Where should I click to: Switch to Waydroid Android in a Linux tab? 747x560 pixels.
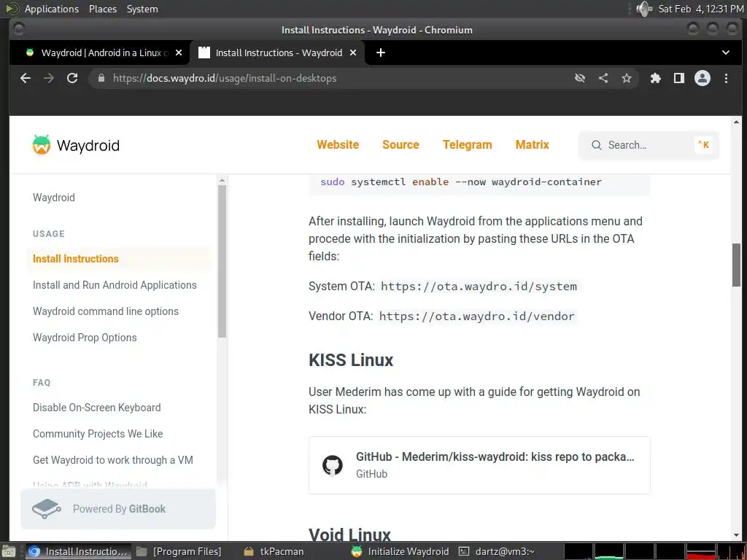point(99,52)
